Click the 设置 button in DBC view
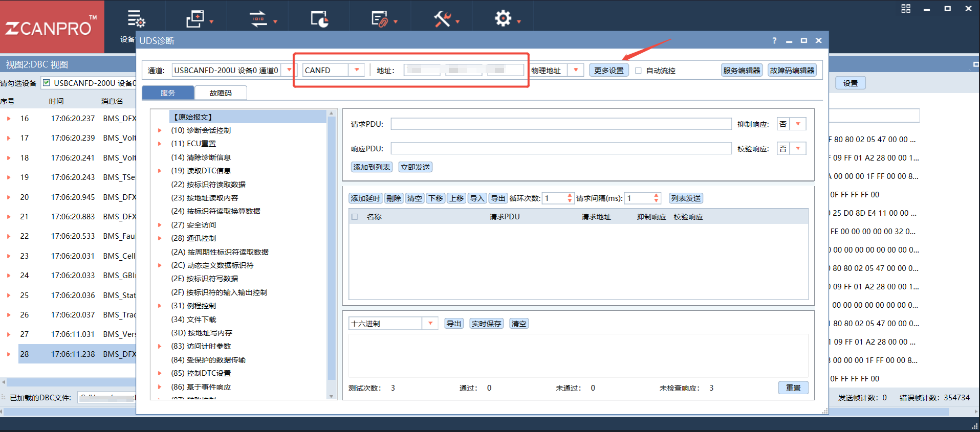The width and height of the screenshot is (980, 432). tap(851, 83)
